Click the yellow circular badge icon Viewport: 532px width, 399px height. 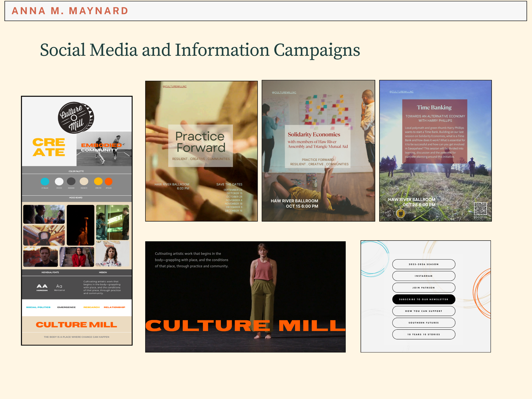click(x=400, y=214)
